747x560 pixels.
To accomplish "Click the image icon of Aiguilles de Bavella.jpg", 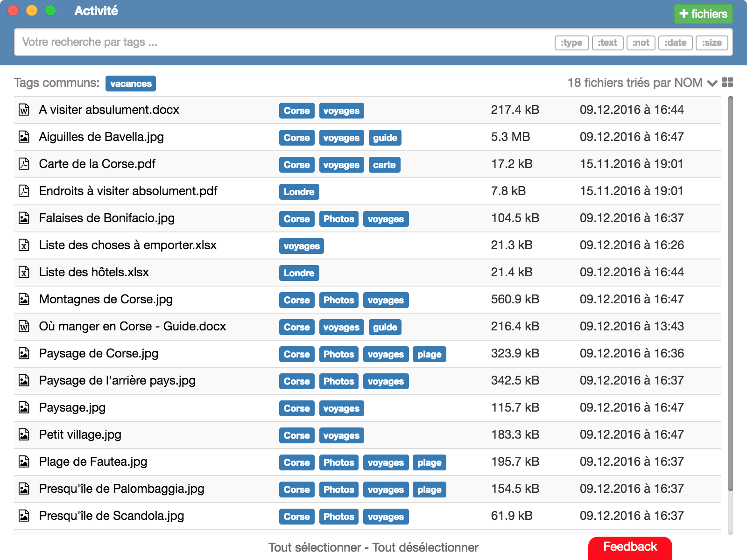I will tap(24, 137).
